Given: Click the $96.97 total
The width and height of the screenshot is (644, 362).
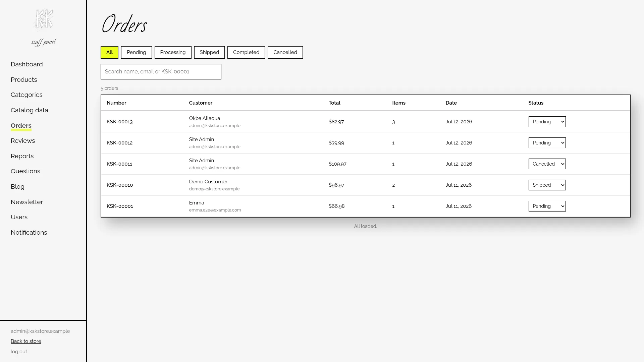Looking at the screenshot, I should click(336, 185).
